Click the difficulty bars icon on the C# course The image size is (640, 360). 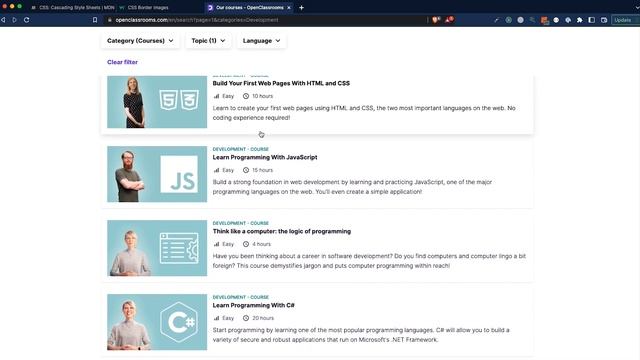[x=216, y=318]
